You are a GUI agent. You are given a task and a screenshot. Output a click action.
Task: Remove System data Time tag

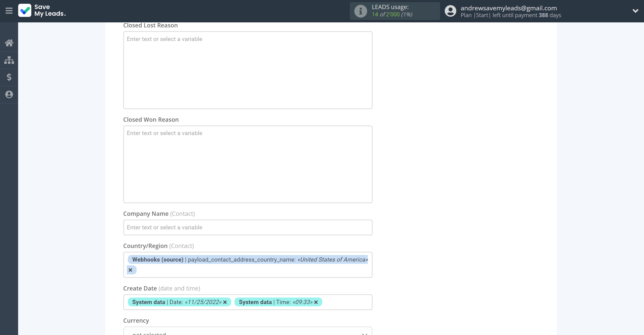click(x=316, y=302)
